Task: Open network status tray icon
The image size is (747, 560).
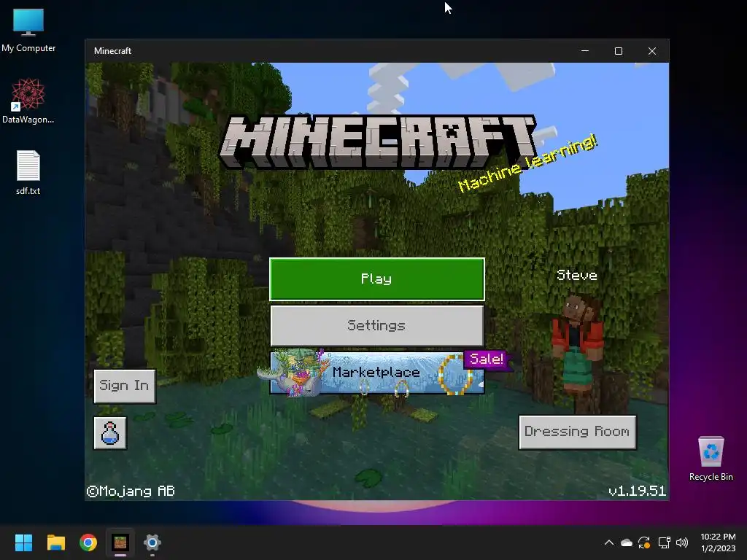Action: 664,542
